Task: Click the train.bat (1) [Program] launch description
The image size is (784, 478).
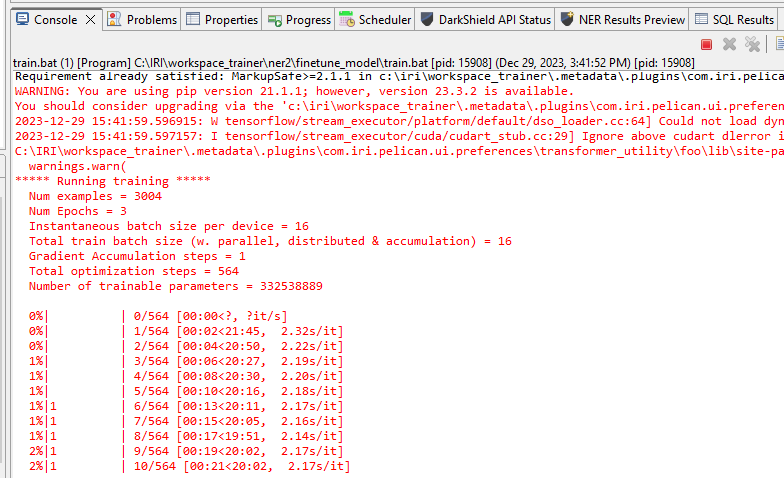Action: (354, 63)
